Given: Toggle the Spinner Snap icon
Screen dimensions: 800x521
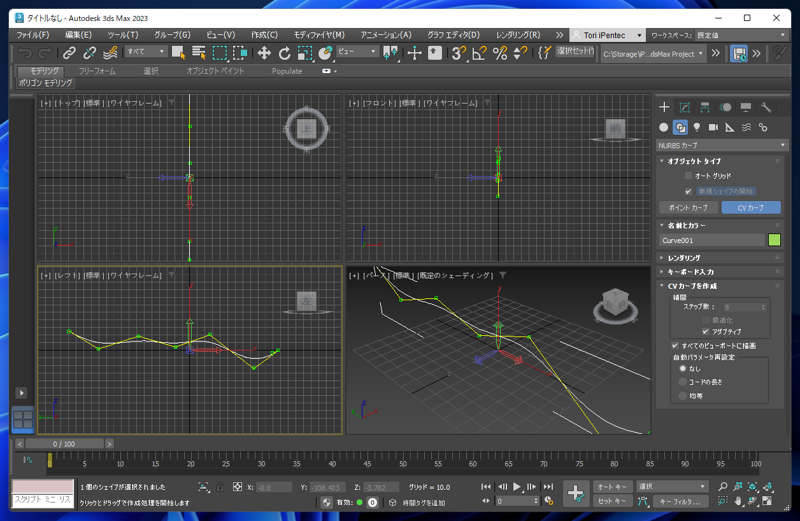Looking at the screenshot, I should 520,53.
